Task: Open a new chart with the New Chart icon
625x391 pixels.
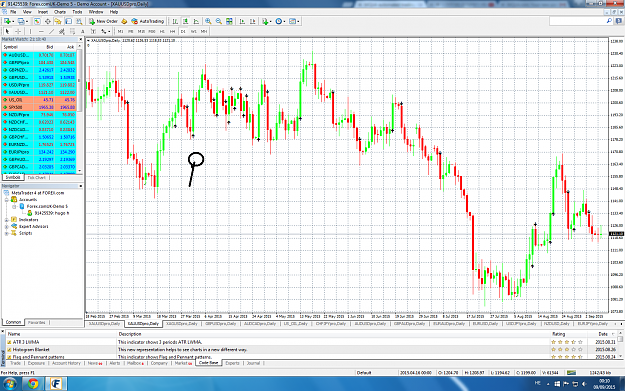Action: 7,21
